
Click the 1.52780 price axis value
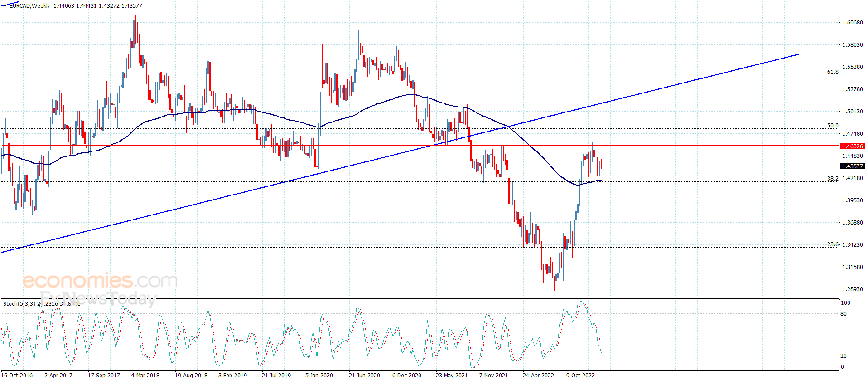[x=852, y=89]
